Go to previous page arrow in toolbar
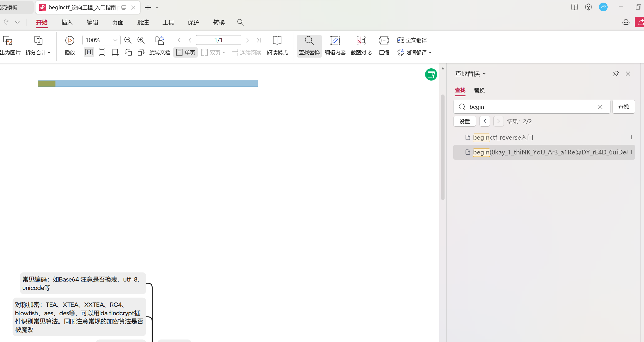Screen dimensions: 644x342 click(190, 40)
